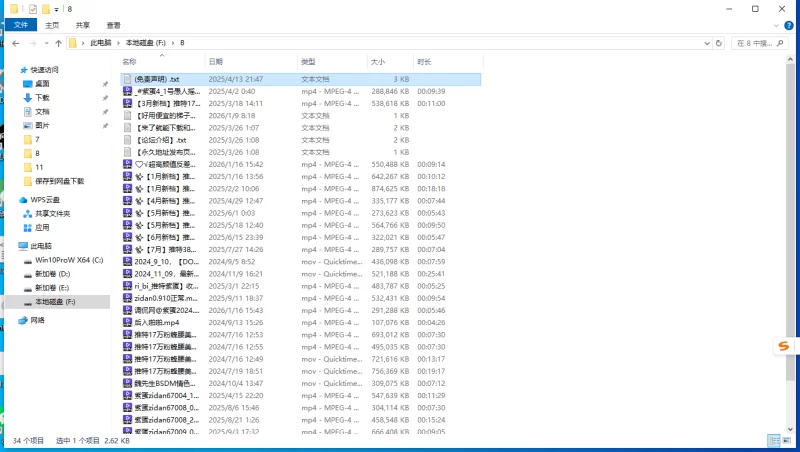Click the Forward navigation arrow
This screenshot has height=452, width=800.
click(33, 43)
